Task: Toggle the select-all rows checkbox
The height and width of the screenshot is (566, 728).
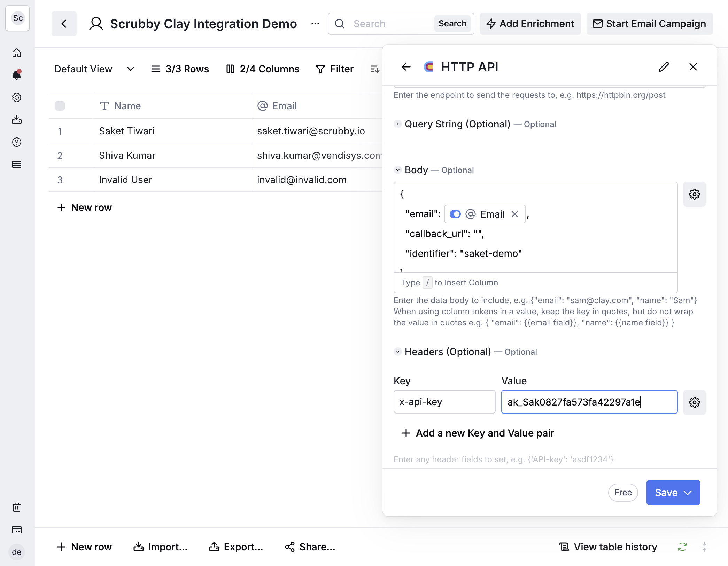Action: [60, 106]
